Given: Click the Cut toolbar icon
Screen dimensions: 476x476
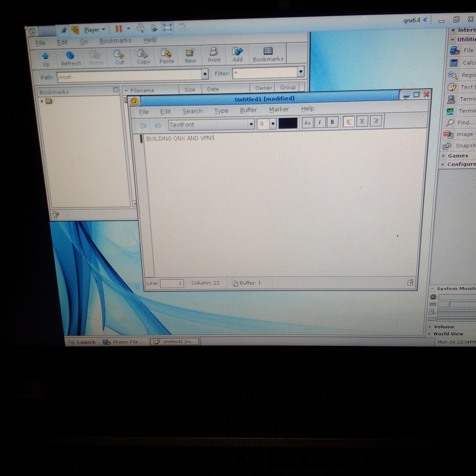Looking at the screenshot, I should coord(120,57).
